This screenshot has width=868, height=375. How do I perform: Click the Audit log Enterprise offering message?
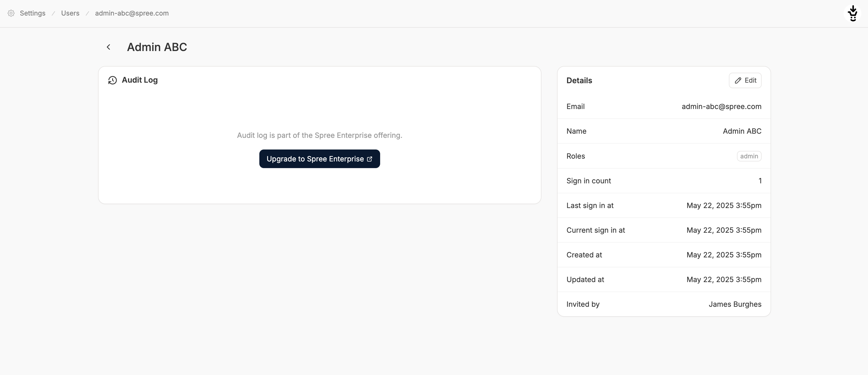319,135
